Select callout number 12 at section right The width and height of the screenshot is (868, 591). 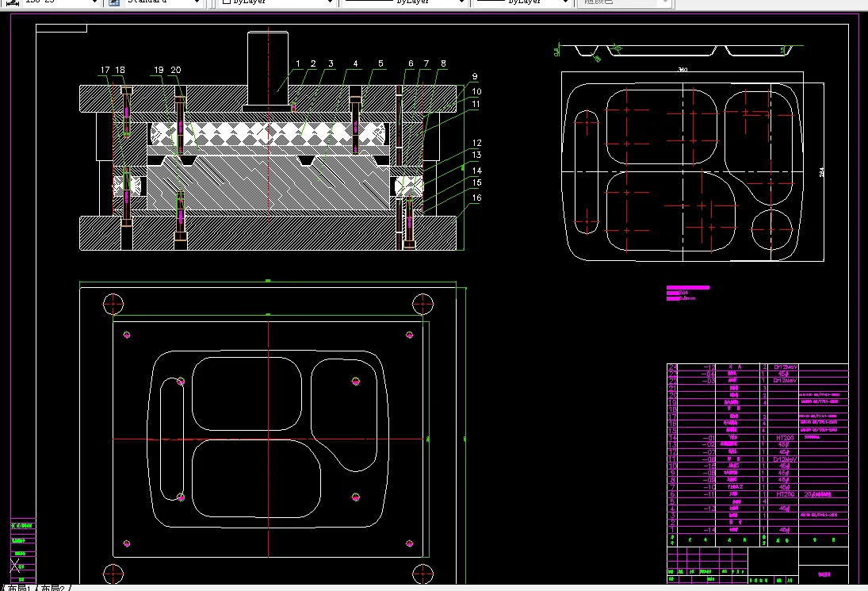coord(476,143)
